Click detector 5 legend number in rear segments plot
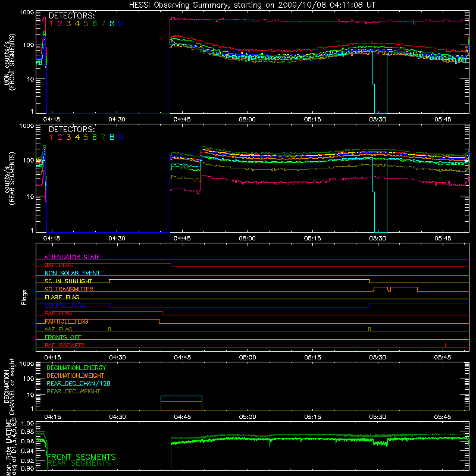 (86, 137)
